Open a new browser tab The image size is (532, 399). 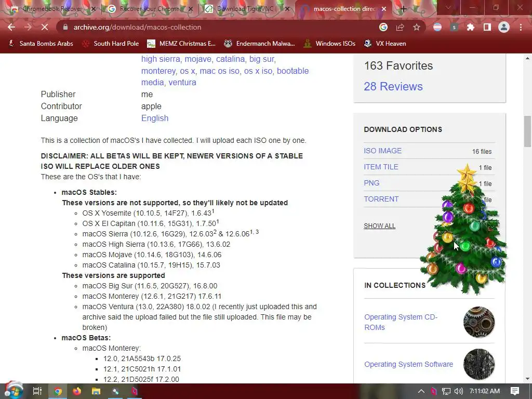coord(403,9)
